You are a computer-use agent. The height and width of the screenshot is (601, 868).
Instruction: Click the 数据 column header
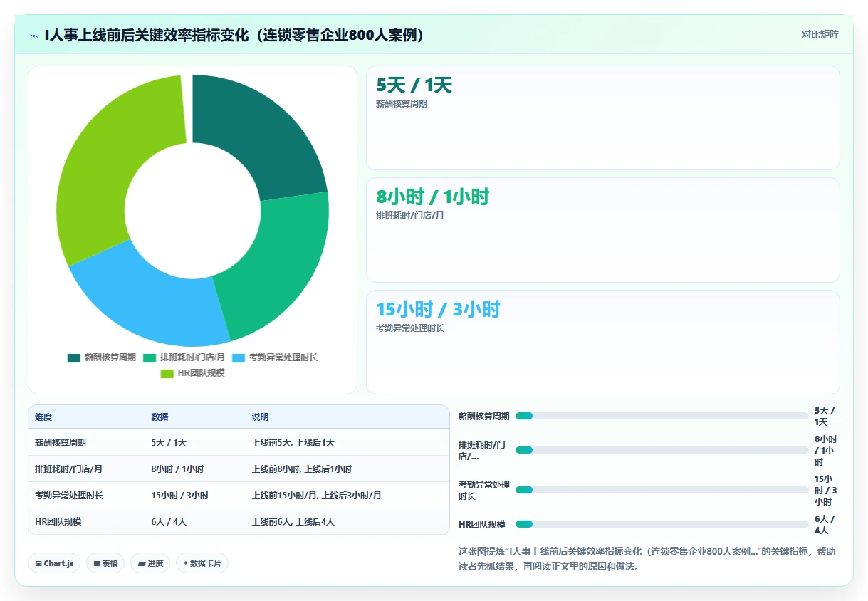coord(160,417)
